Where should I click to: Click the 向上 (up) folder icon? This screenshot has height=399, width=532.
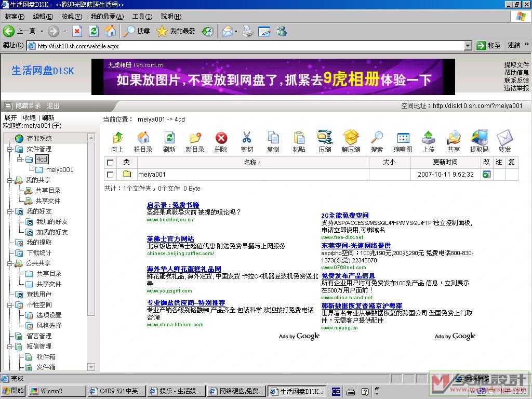[117, 138]
